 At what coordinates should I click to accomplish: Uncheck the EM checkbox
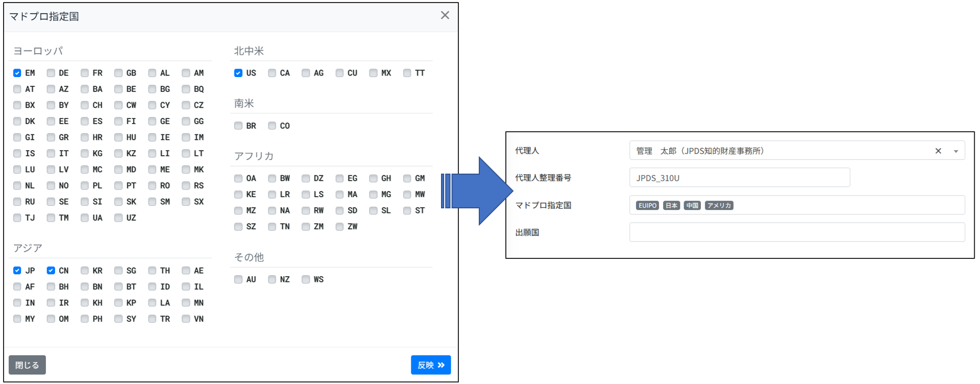(x=17, y=73)
